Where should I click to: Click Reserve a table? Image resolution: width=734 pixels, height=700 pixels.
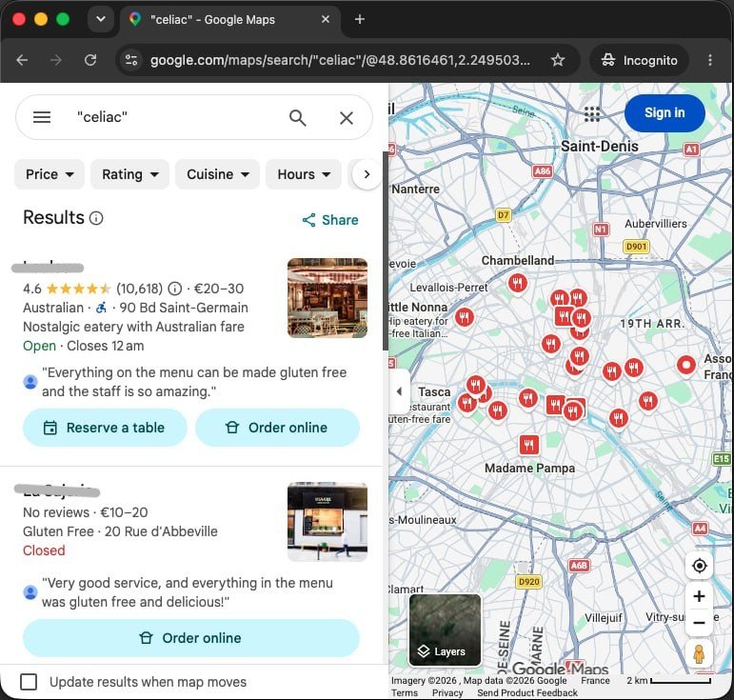click(x=105, y=428)
